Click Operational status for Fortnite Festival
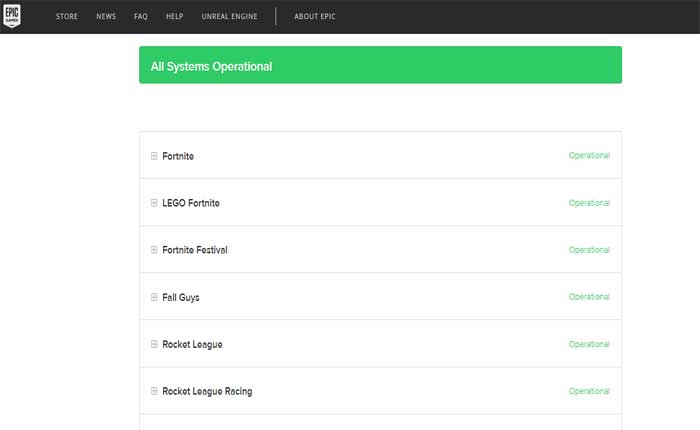This screenshot has height=430, width=700. (x=589, y=250)
